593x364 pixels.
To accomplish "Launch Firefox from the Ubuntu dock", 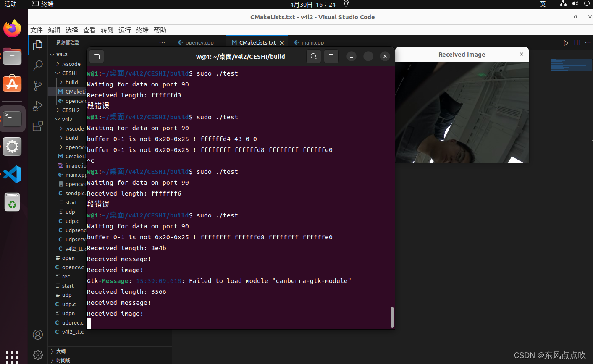I will 12,29.
